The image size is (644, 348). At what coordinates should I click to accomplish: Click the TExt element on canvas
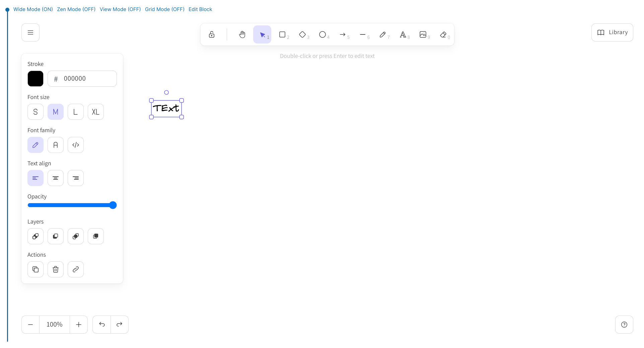coord(166,108)
